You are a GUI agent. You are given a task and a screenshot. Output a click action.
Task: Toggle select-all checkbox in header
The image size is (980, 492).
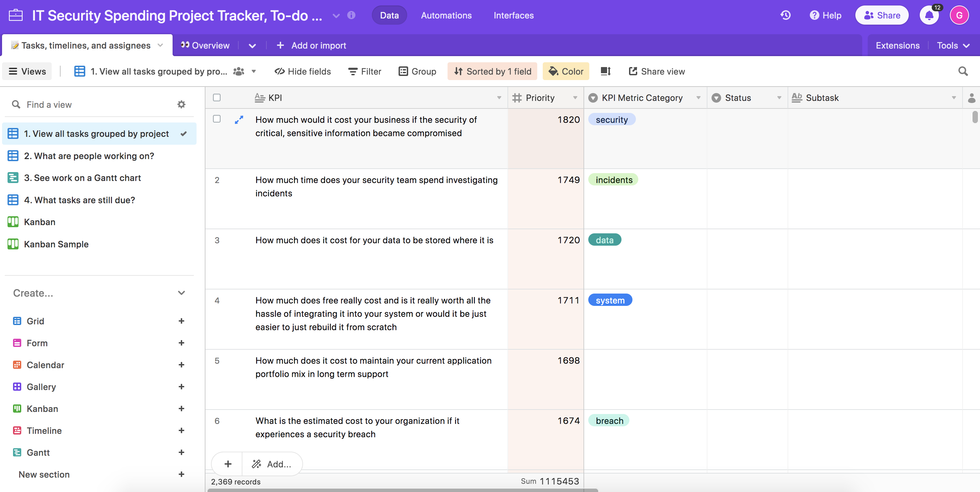click(217, 98)
